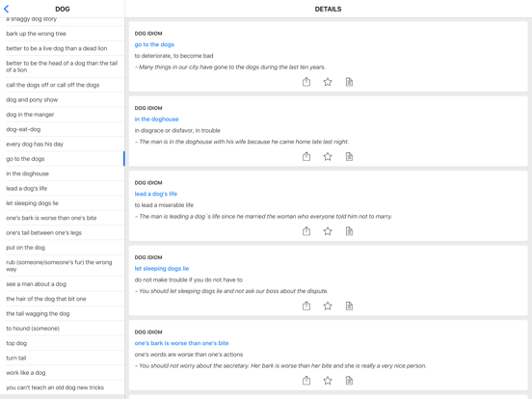Select 'dog and pony show' in sidebar

(62, 100)
